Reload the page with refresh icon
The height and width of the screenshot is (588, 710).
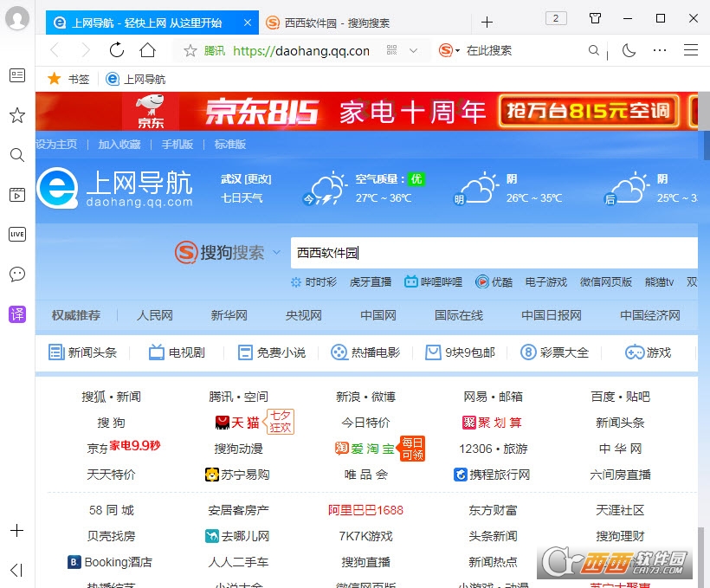[116, 50]
